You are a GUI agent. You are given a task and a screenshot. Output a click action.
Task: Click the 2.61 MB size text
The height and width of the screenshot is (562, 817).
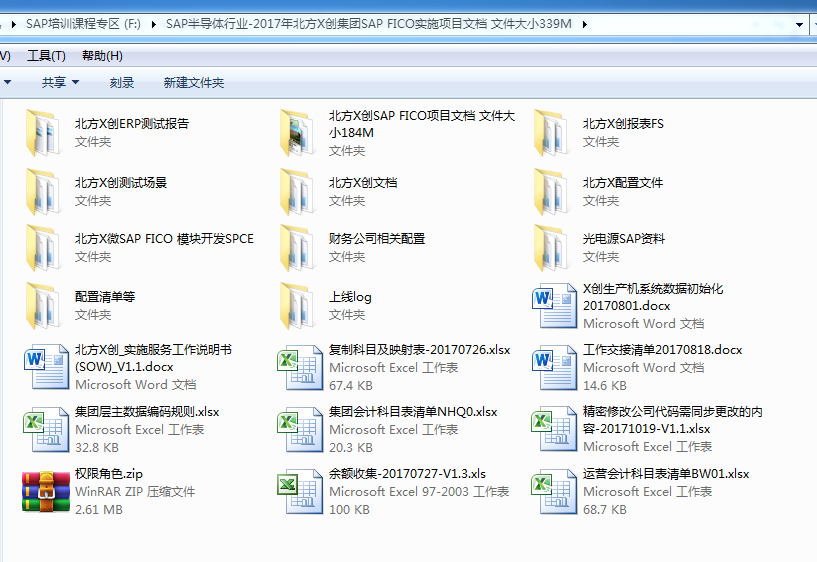99,509
